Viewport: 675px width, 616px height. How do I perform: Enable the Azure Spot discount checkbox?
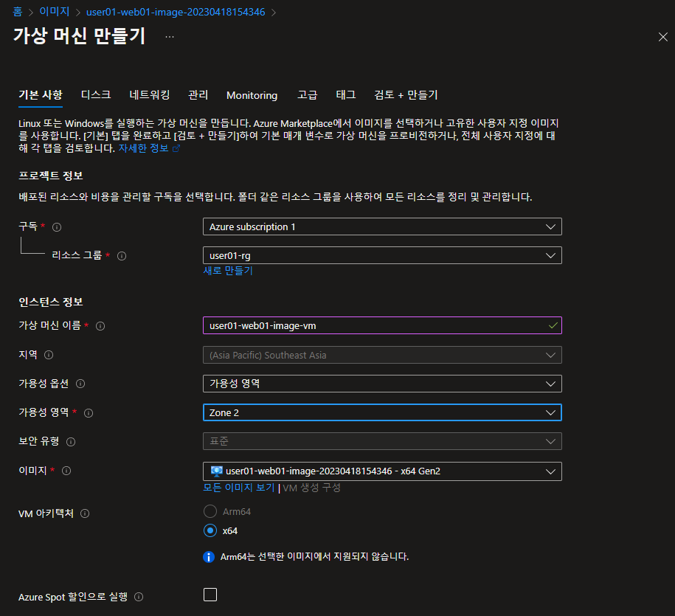tap(210, 595)
